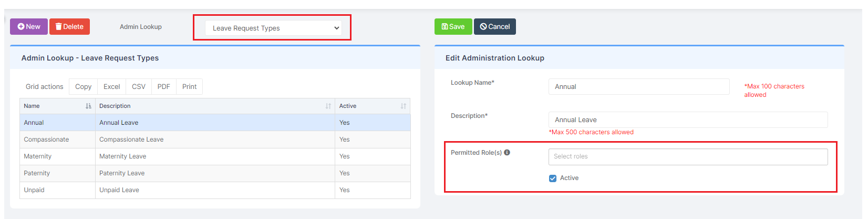Export the grid as PDF
This screenshot has height=219, width=868.
(164, 87)
